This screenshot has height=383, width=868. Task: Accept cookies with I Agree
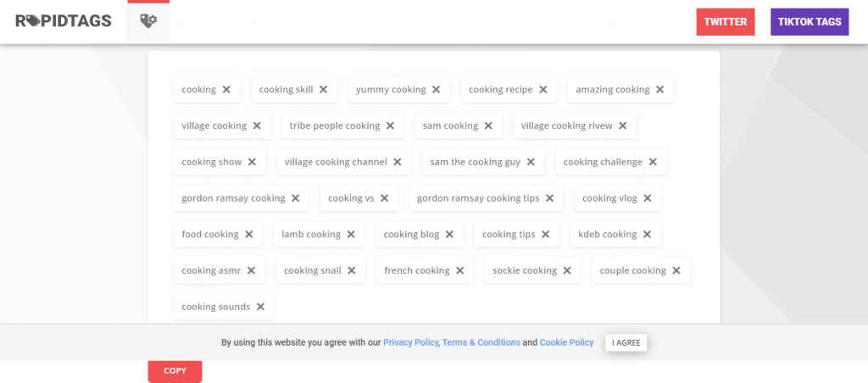[x=626, y=342]
